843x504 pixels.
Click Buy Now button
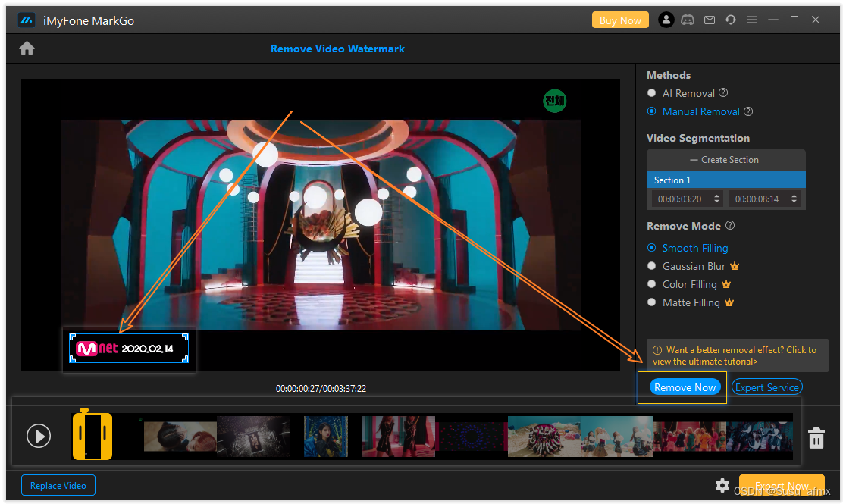pos(620,20)
